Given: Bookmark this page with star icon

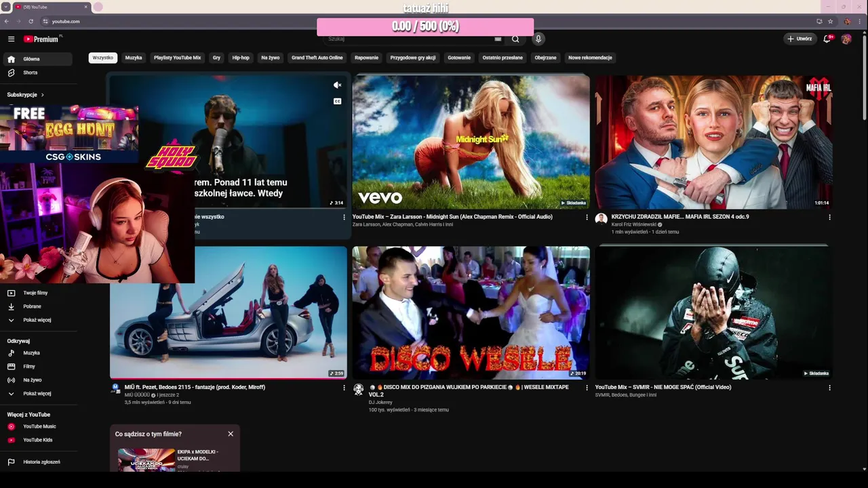Looking at the screenshot, I should (x=830, y=21).
